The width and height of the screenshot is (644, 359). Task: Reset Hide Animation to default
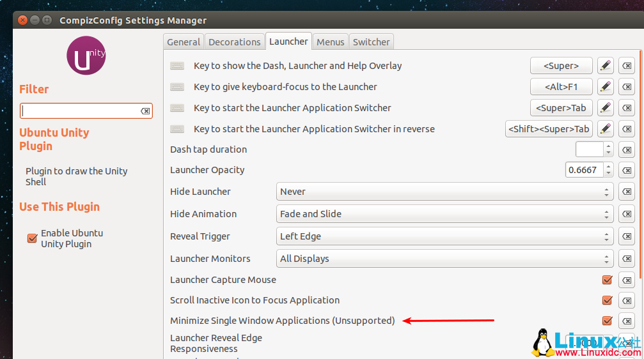tap(627, 214)
